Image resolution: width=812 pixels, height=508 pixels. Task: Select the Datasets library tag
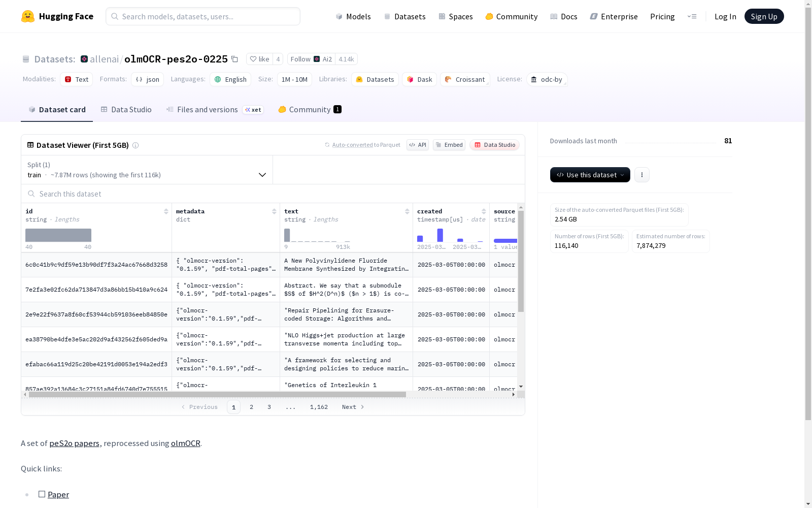point(375,79)
